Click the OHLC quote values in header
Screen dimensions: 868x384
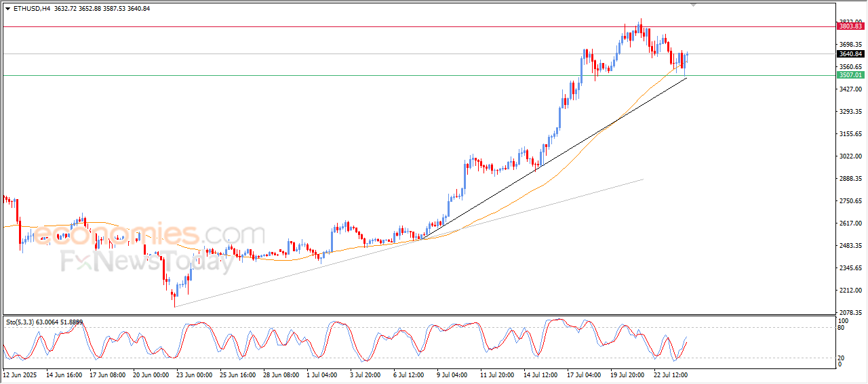click(102, 8)
